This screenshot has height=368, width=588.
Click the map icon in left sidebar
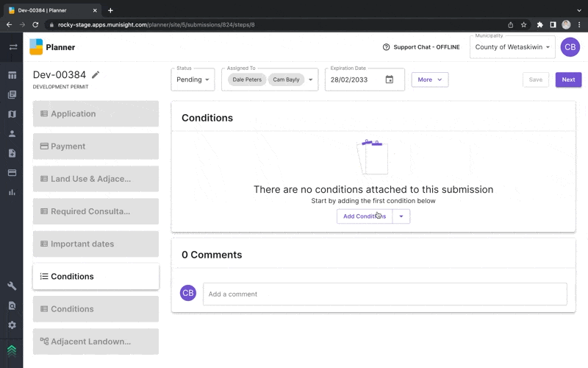tap(12, 114)
